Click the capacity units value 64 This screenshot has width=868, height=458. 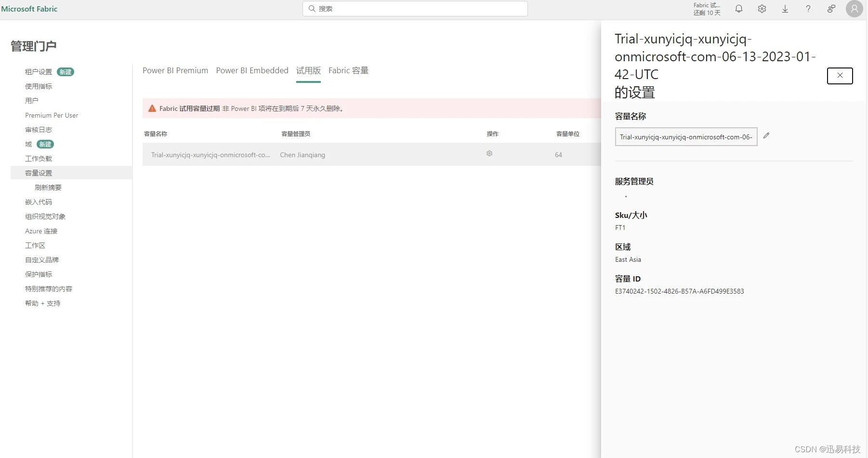coord(558,155)
